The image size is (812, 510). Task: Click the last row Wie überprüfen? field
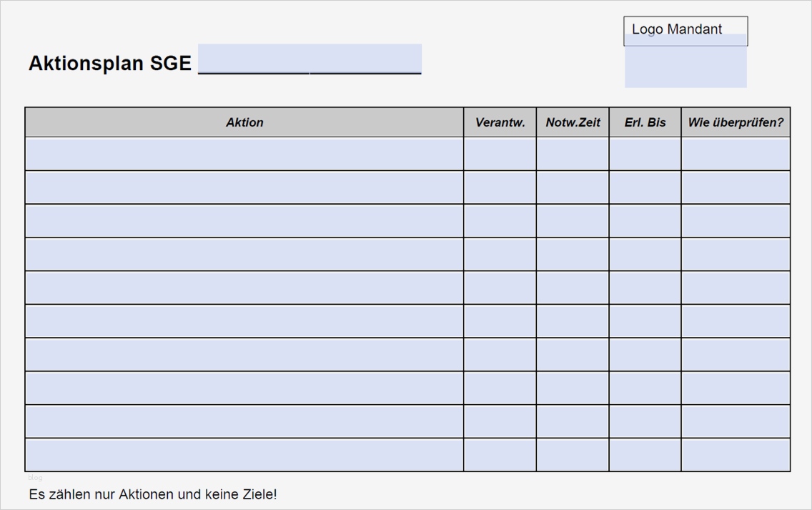tap(736, 455)
